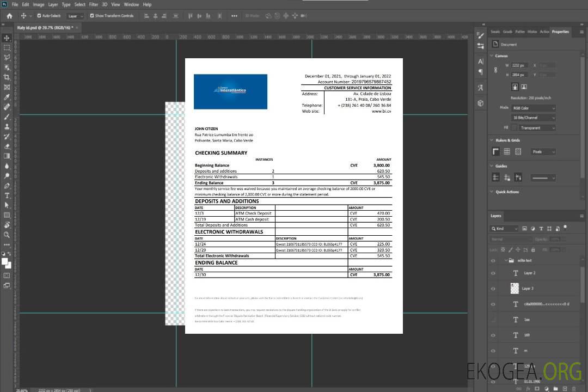The image size is (588, 392).
Task: Toggle the layer filter on/off switch
Action: point(565,228)
